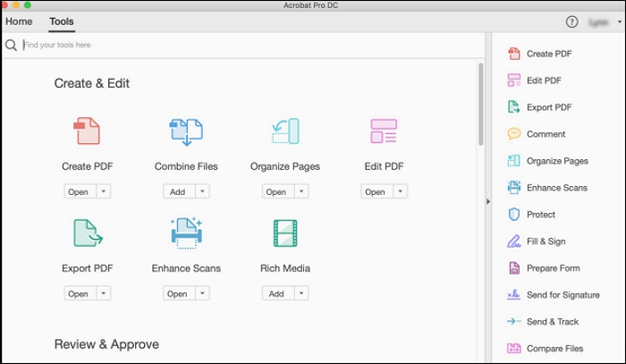Click the Compare Files label

[x=554, y=349]
